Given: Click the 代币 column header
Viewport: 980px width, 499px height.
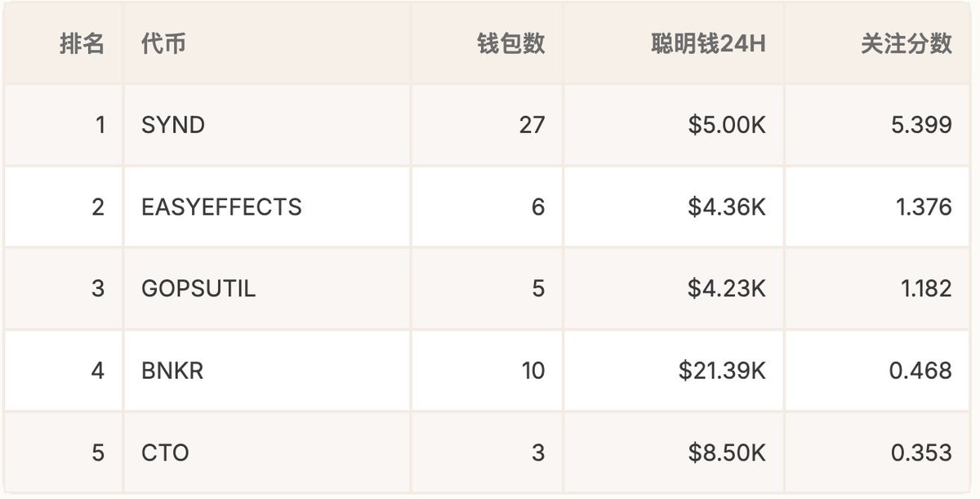Looking at the screenshot, I should click(x=163, y=44).
